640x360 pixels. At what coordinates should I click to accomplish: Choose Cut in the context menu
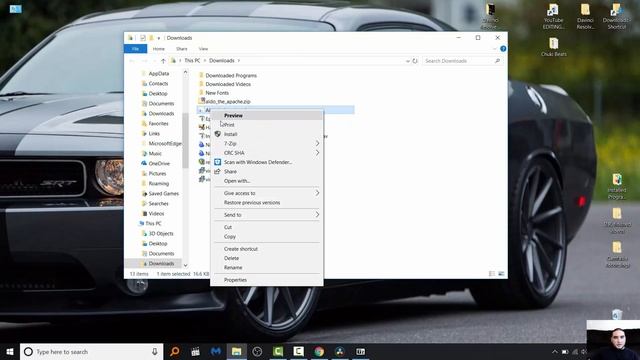(x=228, y=227)
